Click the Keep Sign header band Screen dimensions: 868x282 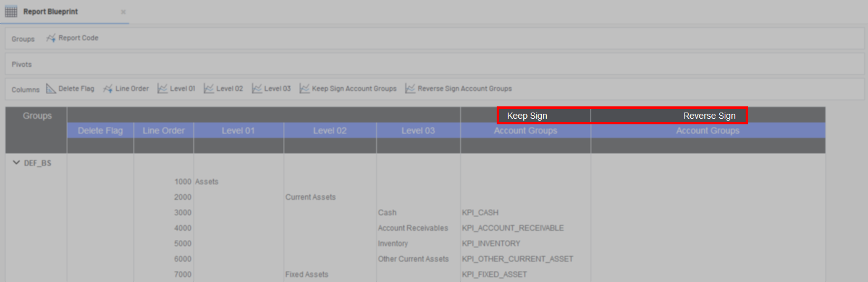526,116
